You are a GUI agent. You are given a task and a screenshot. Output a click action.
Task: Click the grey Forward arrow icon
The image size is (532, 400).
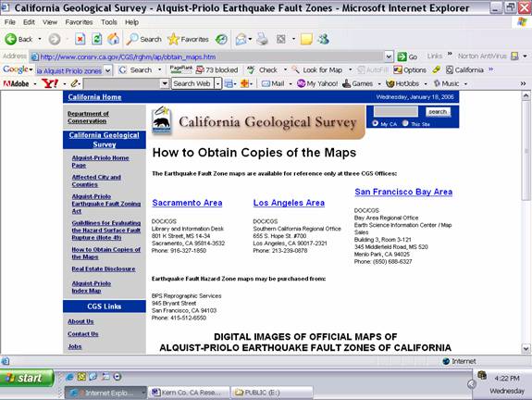click(55, 40)
